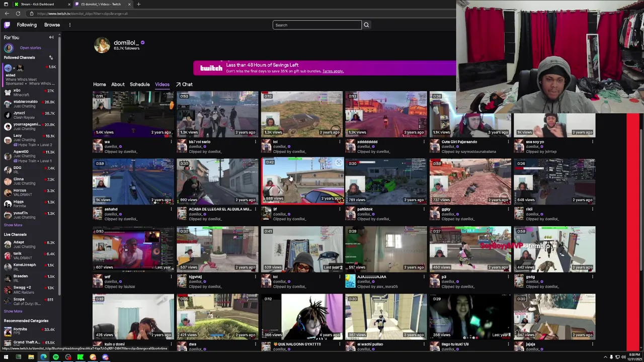Open the Twitch more-options dots menu
Screen dimensions: 644x362
pyautogui.click(x=70, y=25)
